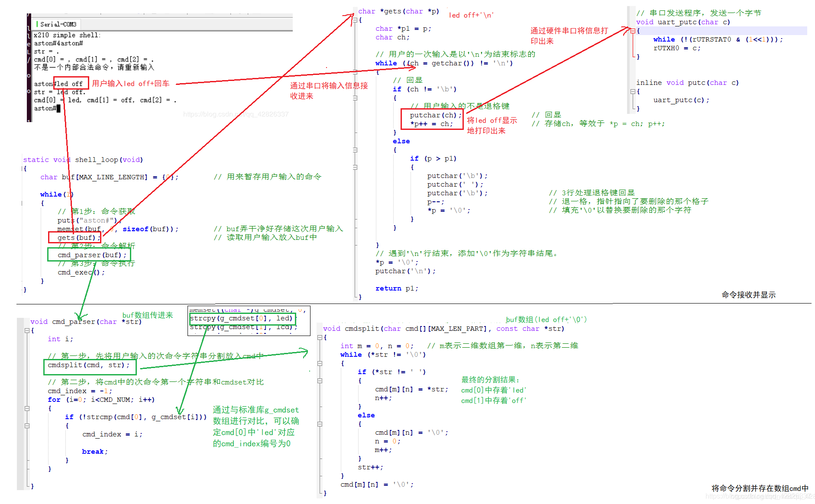Click the 'char *gets(char *p)' function header
Viewport: 815px width, 504px height.
pyautogui.click(x=398, y=11)
